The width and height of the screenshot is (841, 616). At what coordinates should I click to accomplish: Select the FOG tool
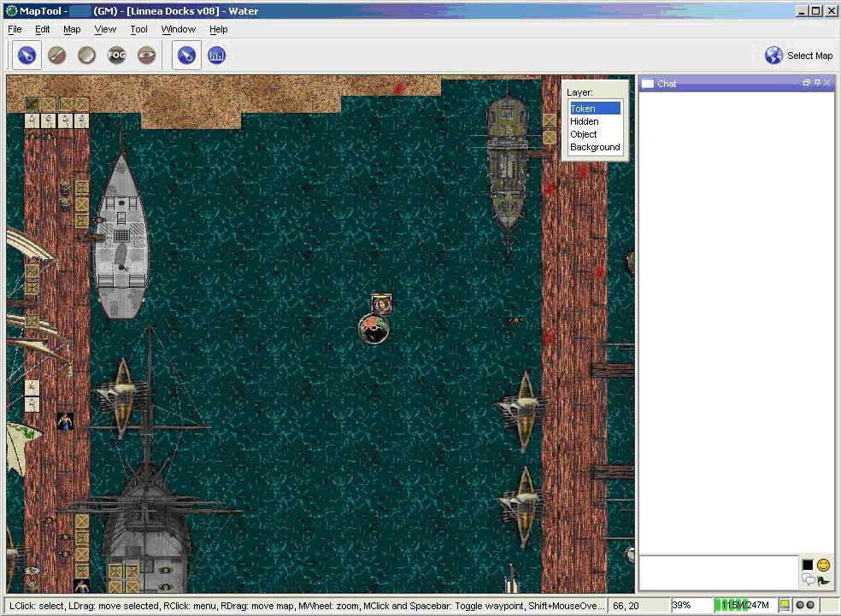coord(116,56)
